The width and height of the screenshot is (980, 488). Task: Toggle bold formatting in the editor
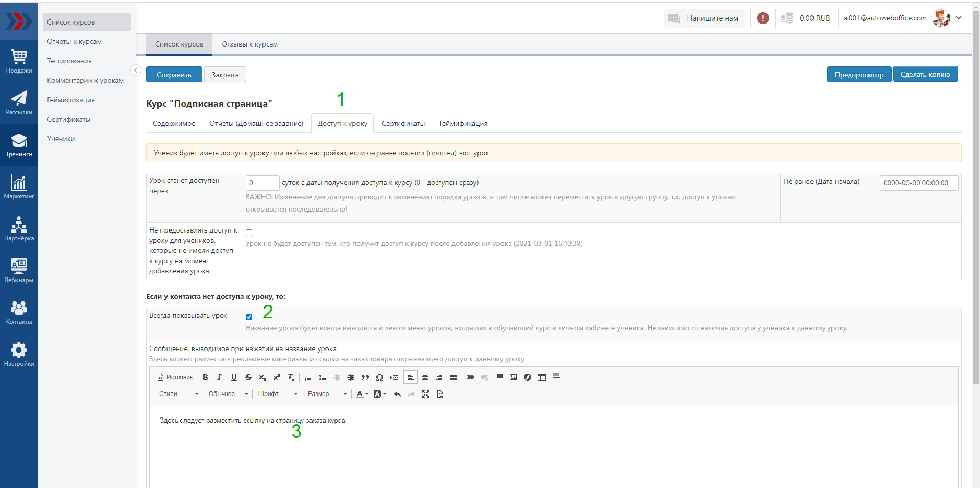click(205, 377)
